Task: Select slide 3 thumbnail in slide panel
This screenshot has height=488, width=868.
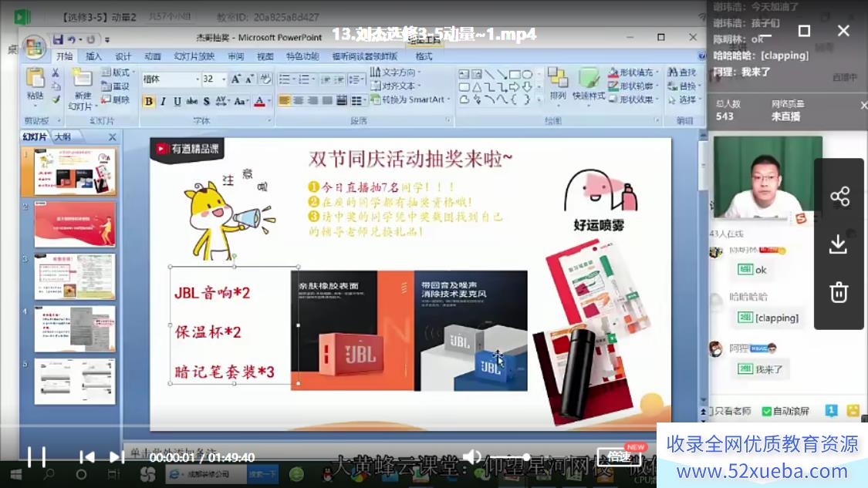Action: pyautogui.click(x=75, y=277)
